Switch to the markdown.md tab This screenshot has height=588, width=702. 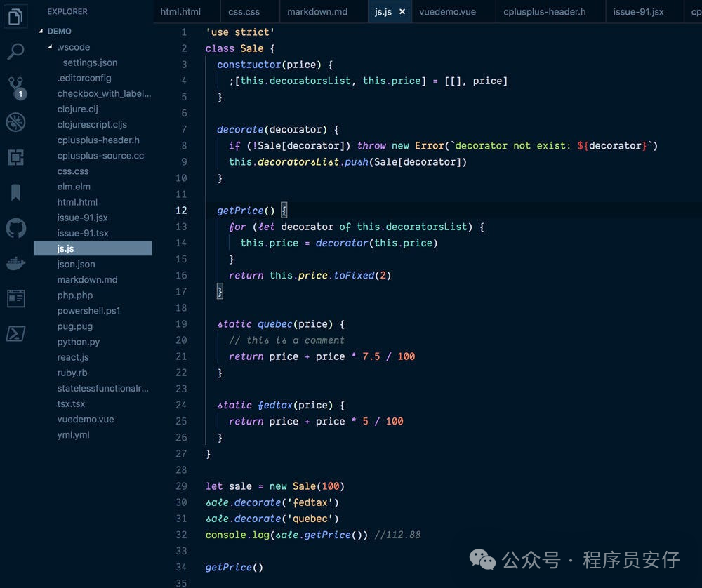(317, 12)
